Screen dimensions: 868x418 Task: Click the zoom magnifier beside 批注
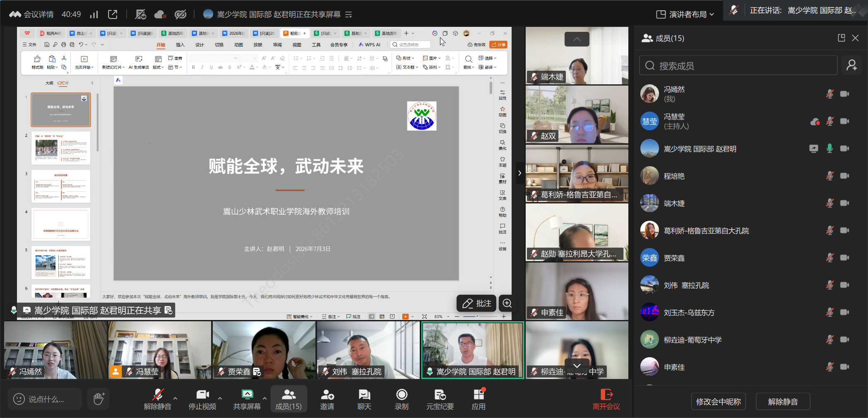pos(507,303)
